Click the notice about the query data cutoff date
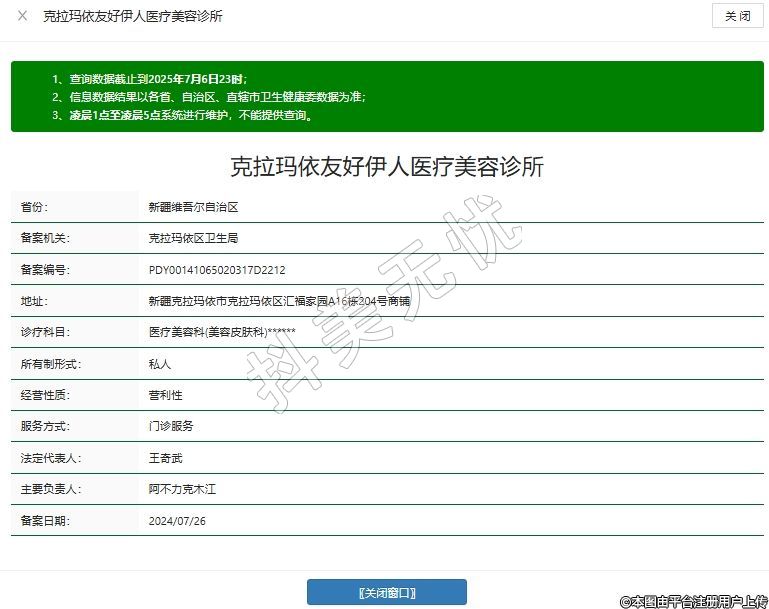 click(x=149, y=78)
